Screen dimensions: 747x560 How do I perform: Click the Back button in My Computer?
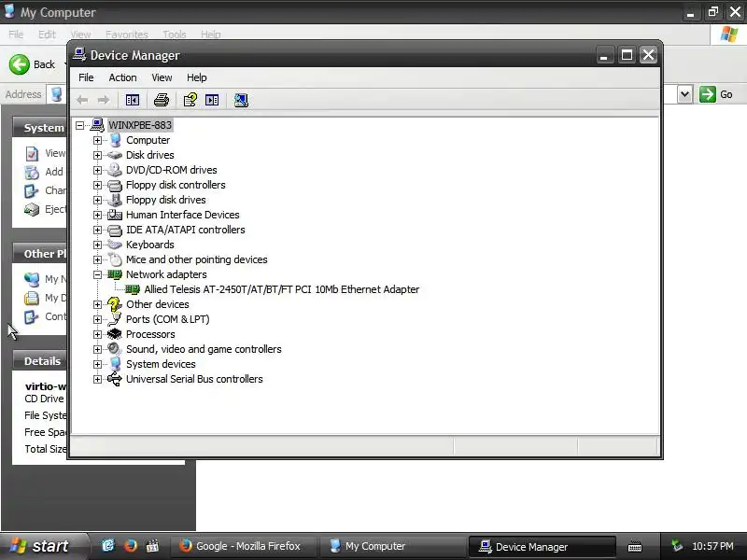tap(33, 64)
